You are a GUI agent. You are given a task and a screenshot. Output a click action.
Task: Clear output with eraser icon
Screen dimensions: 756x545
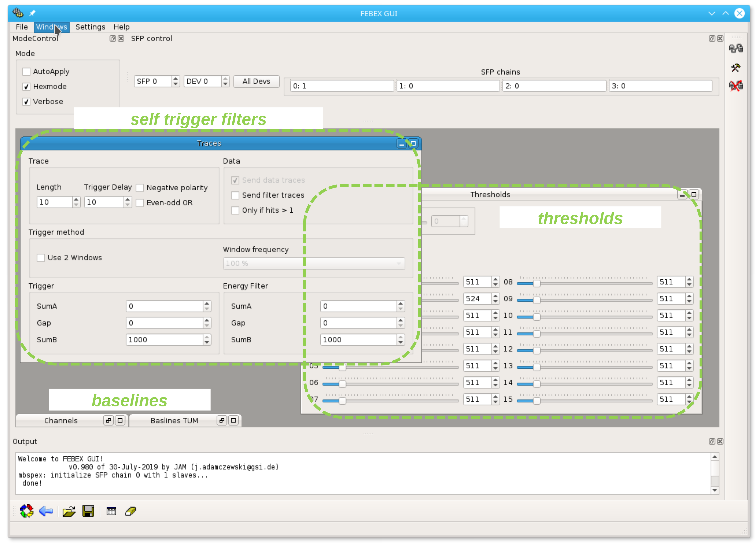(x=131, y=511)
